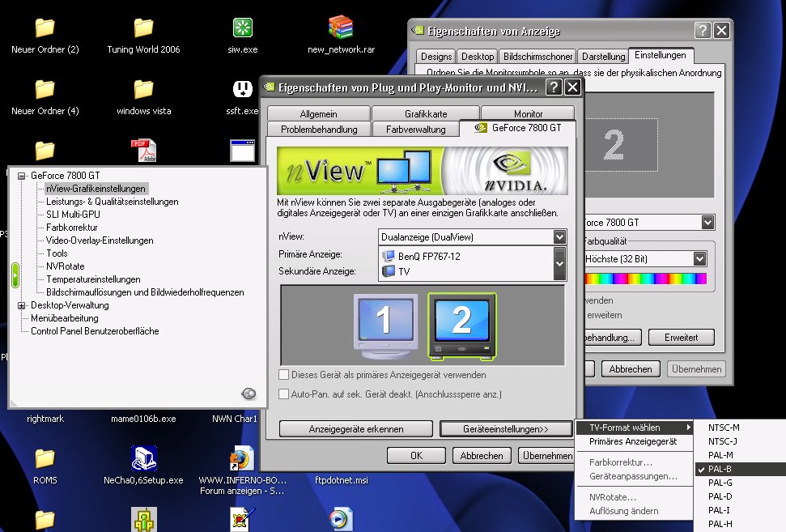Click Erweitert button in Anzeige window

[682, 338]
